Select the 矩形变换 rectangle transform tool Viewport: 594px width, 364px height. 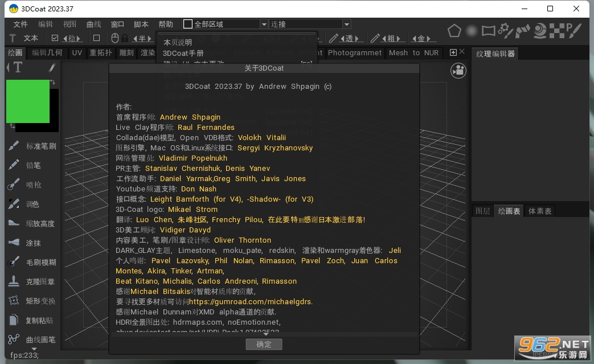pyautogui.click(x=32, y=301)
